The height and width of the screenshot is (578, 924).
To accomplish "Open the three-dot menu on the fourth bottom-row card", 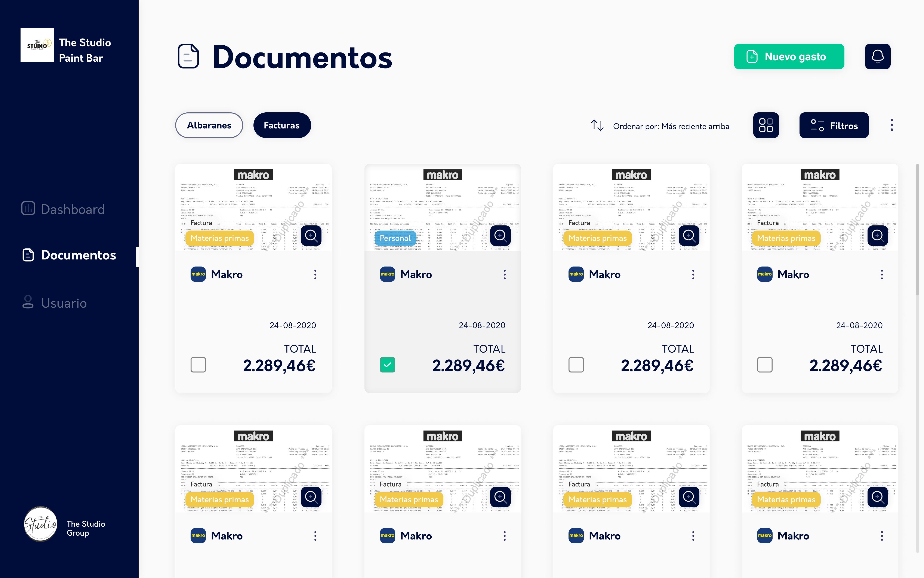I will point(882,536).
